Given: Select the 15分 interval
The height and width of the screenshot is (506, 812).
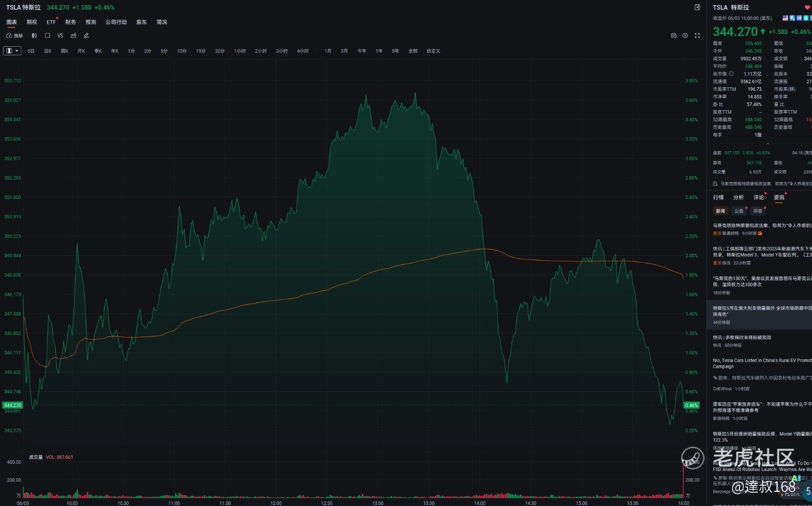Looking at the screenshot, I should pyautogui.click(x=201, y=51).
